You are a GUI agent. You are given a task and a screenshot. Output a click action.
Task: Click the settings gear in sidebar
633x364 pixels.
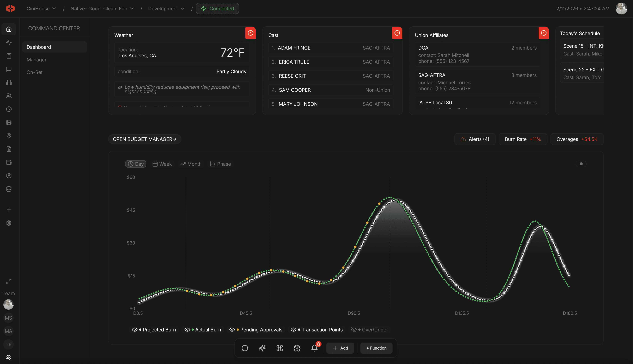(9, 223)
